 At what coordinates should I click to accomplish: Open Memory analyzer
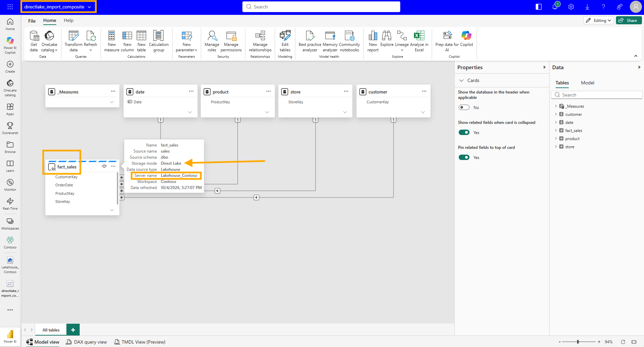point(330,41)
